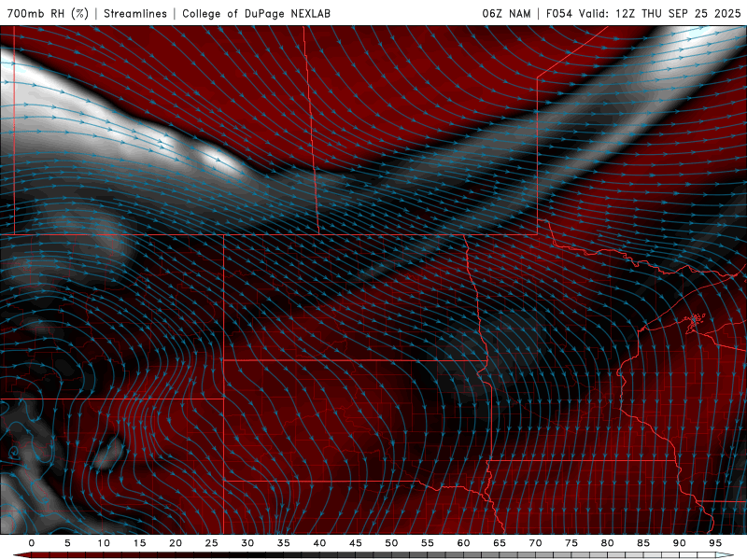Click the colorbar label "0"
The width and height of the screenshot is (747, 560).
click(32, 543)
